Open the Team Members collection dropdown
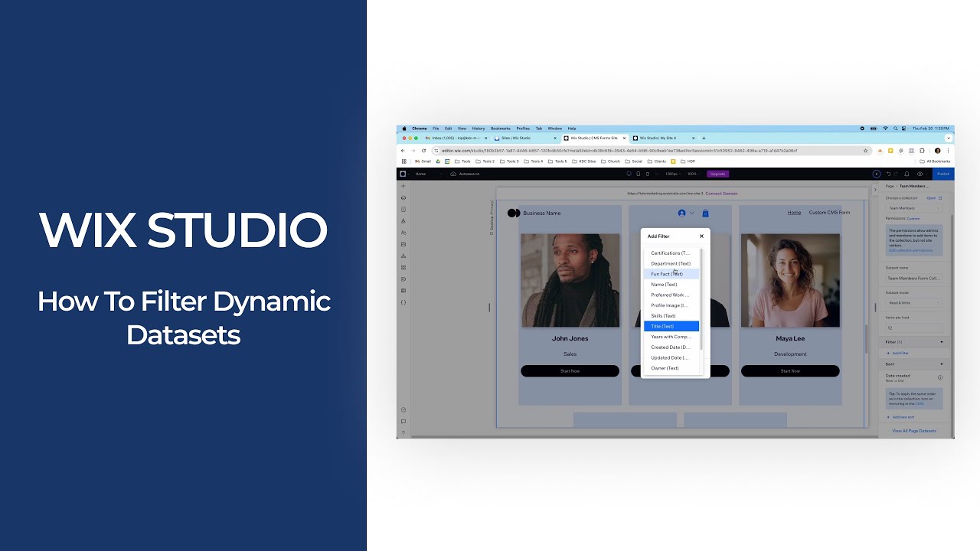The width and height of the screenshot is (980, 551). [914, 208]
